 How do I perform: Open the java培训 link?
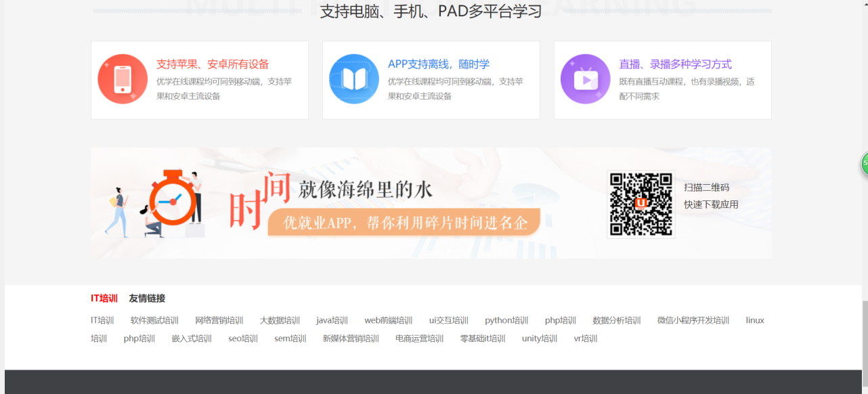[331, 320]
